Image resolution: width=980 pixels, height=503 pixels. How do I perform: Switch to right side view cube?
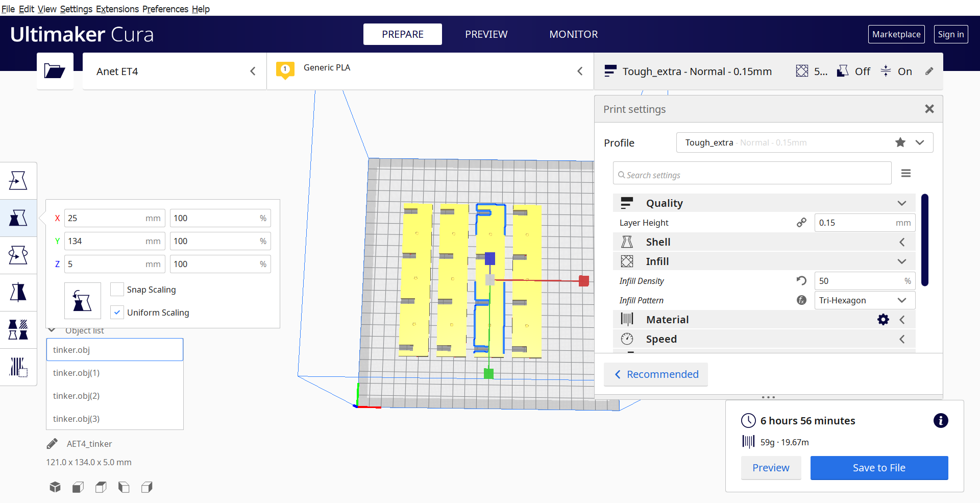pyautogui.click(x=147, y=487)
